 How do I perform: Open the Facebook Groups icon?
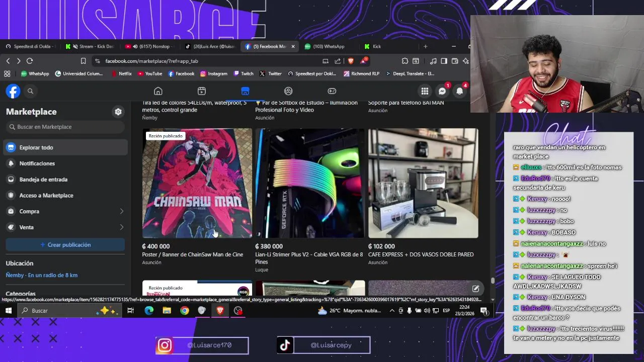point(288,91)
